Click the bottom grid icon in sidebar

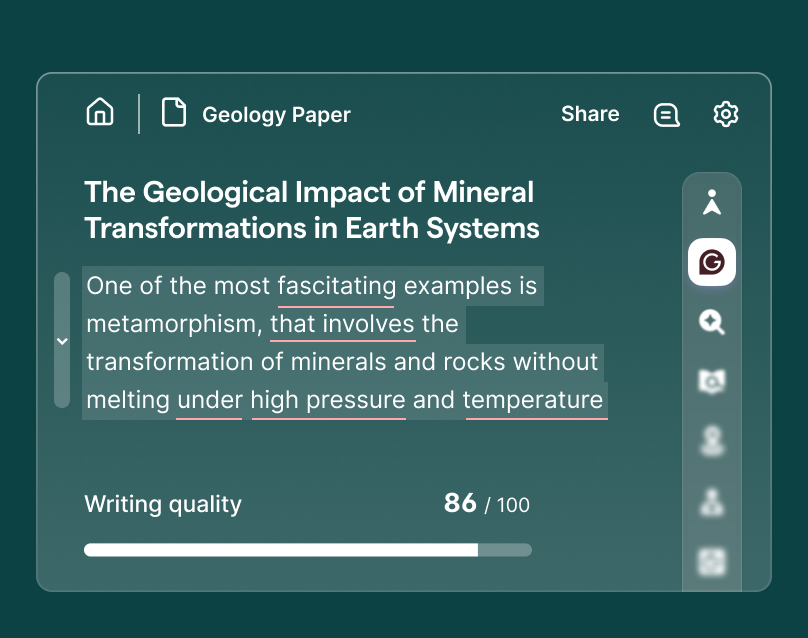[712, 562]
